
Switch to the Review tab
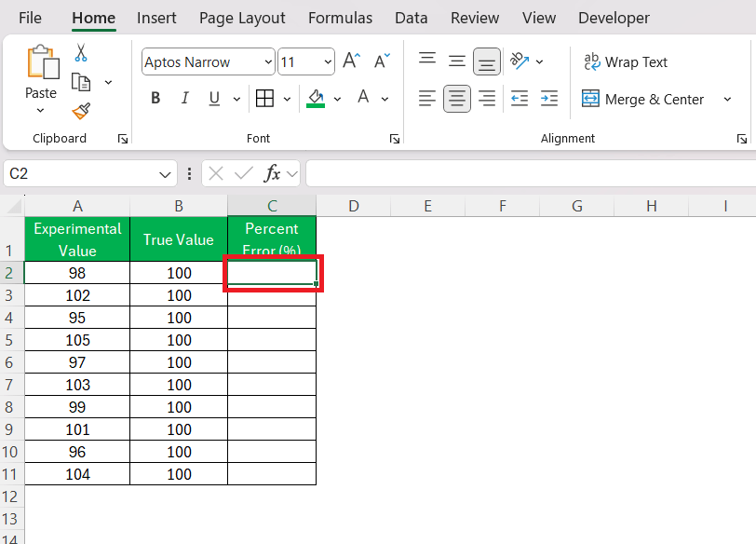(475, 18)
